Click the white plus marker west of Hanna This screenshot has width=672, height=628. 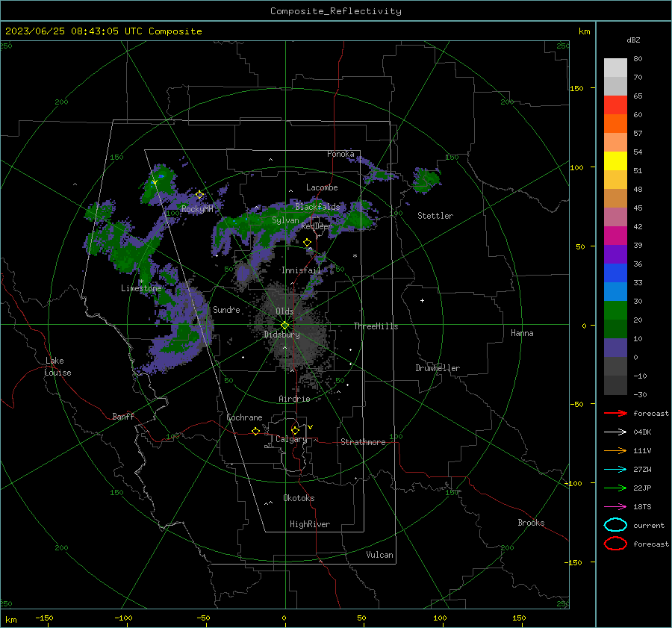[422, 300]
